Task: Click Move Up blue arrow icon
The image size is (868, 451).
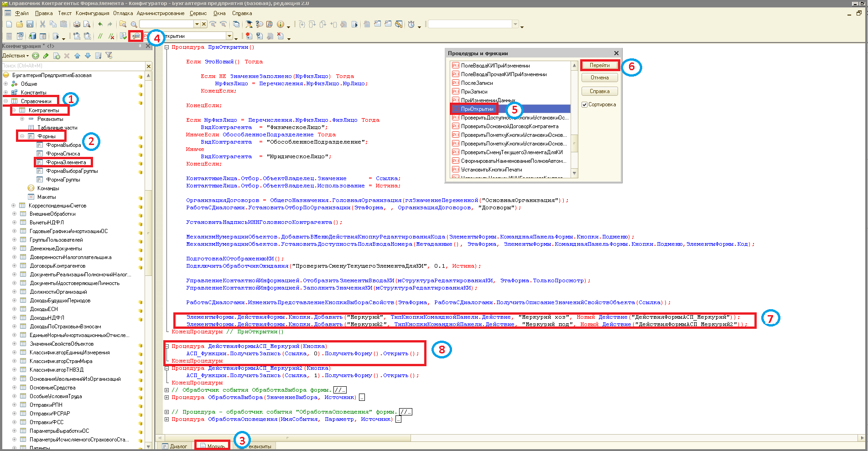Action: point(77,56)
